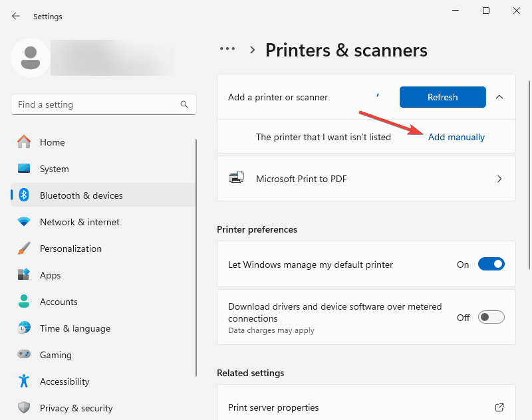532x420 pixels.
Task: Minimize the Settings window
Action: [x=456, y=11]
